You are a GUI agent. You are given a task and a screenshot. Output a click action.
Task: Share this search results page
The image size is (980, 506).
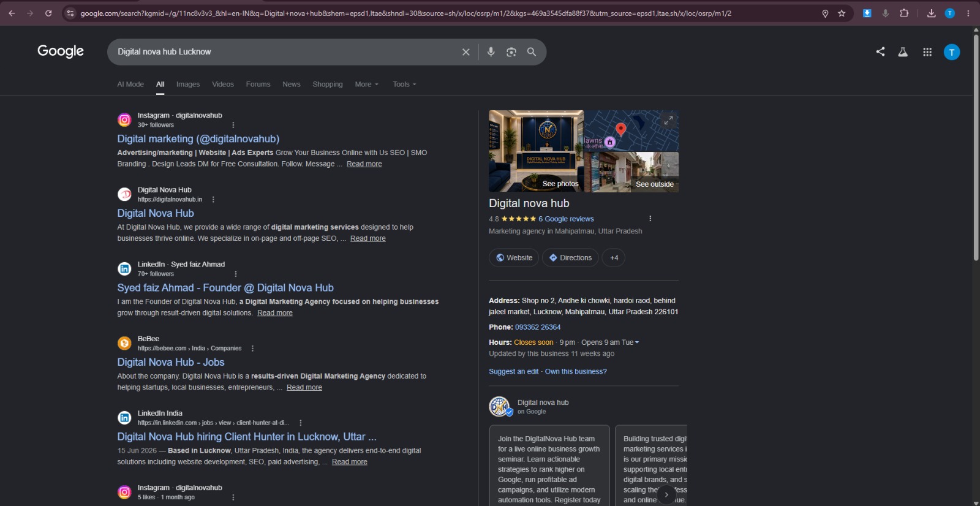tap(880, 52)
